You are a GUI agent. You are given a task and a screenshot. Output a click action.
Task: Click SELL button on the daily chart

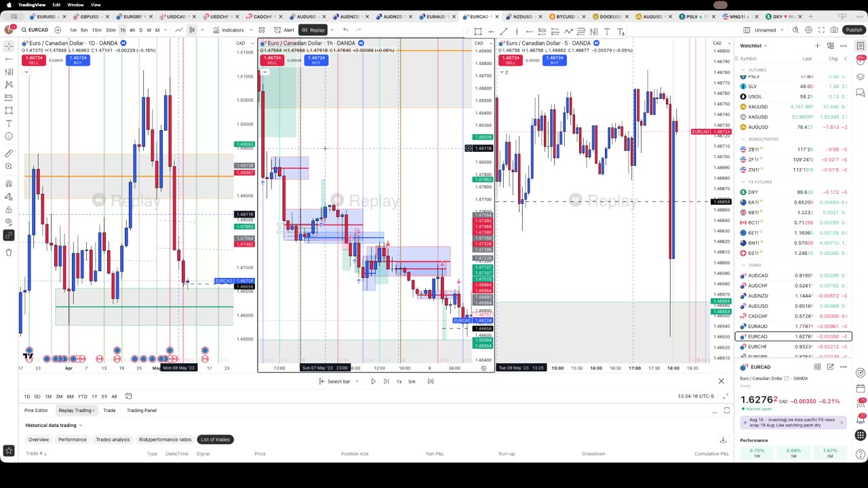click(x=34, y=60)
